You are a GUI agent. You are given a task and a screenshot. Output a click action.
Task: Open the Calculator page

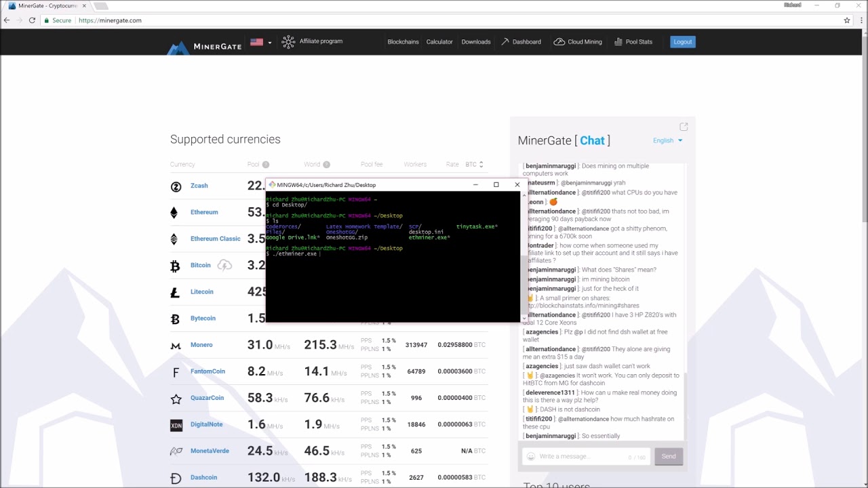(x=439, y=42)
